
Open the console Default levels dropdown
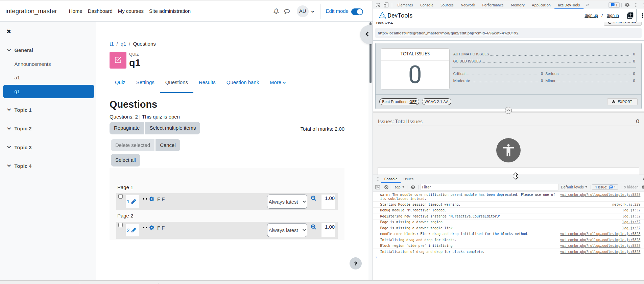click(x=574, y=187)
